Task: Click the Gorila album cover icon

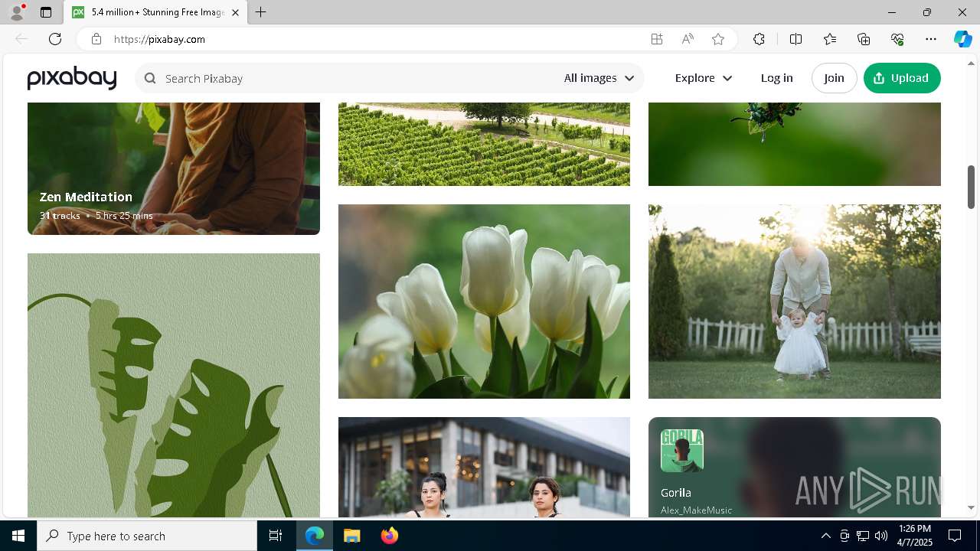Action: [x=681, y=451]
